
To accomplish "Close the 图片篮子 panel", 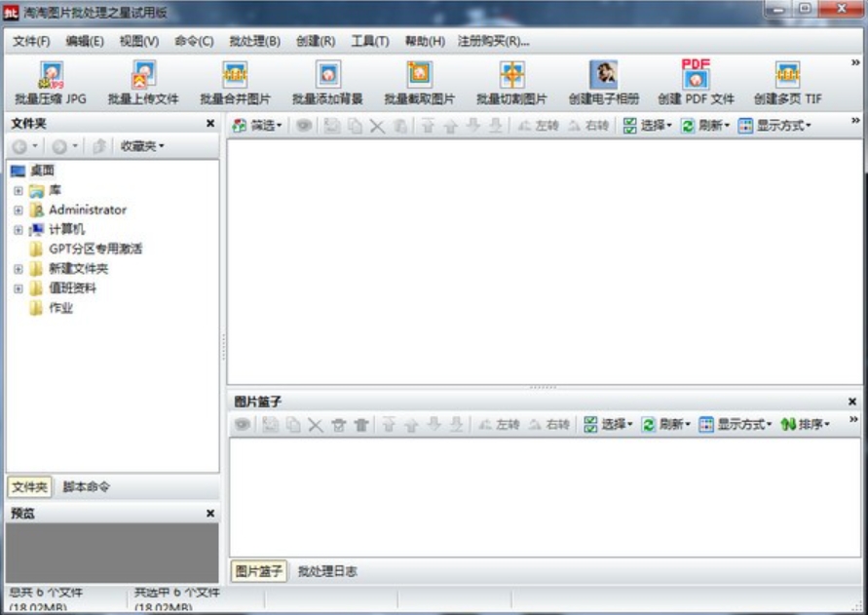I will point(852,402).
